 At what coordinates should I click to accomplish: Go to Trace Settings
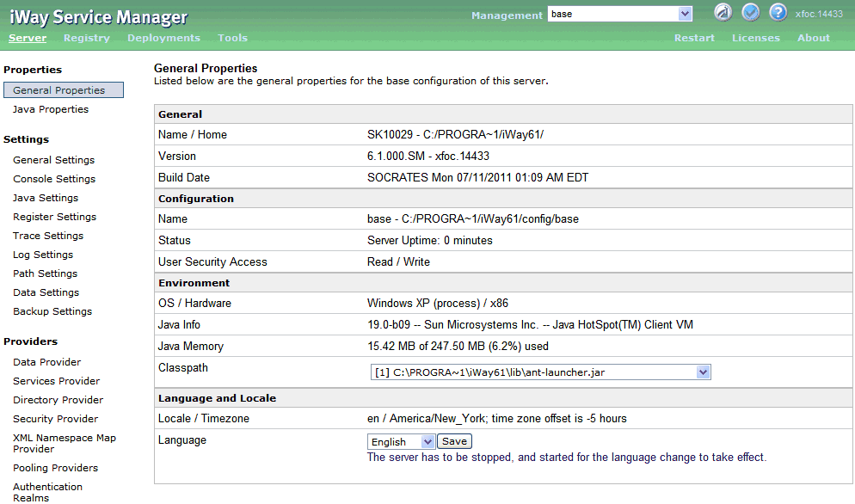(48, 236)
